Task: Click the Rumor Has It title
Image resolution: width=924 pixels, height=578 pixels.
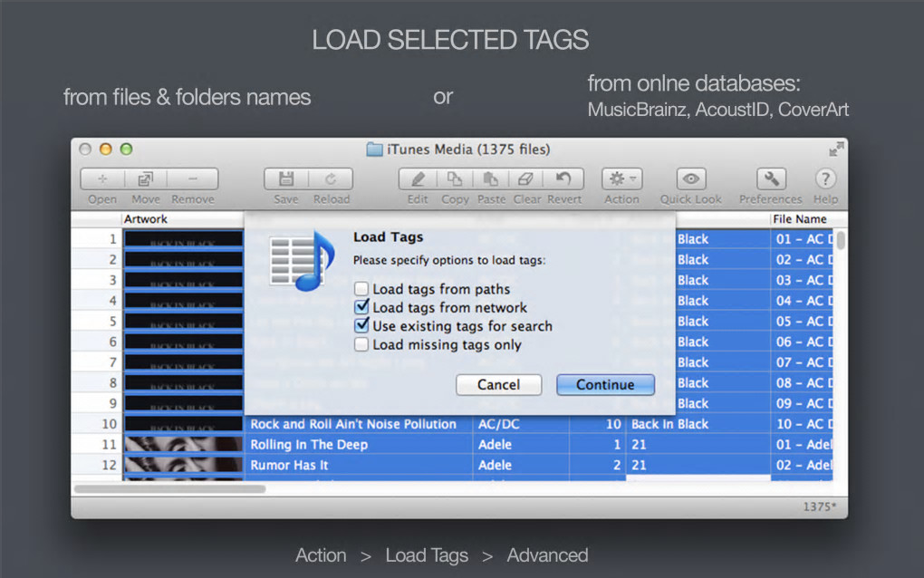Action: tap(289, 466)
